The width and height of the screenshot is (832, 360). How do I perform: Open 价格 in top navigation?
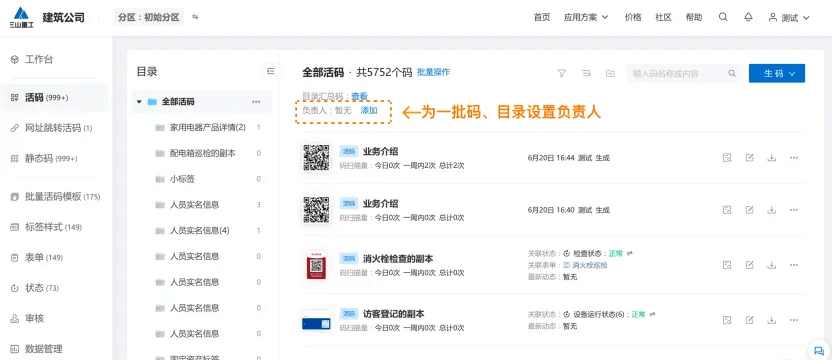tap(633, 17)
